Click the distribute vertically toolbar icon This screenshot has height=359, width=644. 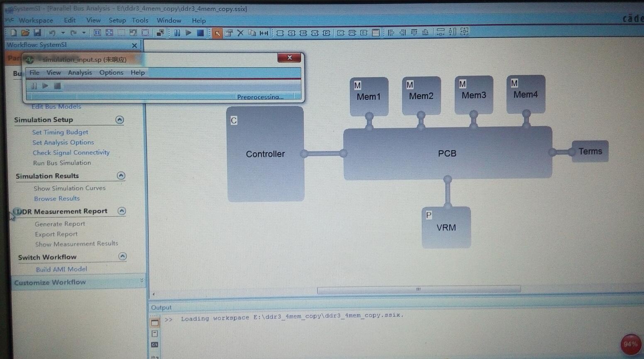pyautogui.click(x=453, y=32)
